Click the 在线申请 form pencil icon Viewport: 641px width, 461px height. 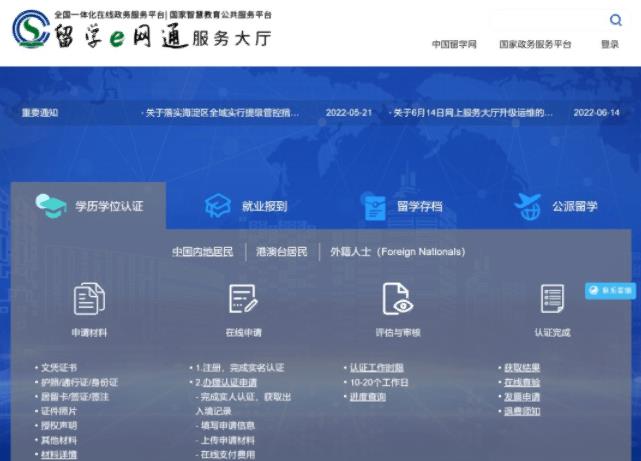pos(243,299)
